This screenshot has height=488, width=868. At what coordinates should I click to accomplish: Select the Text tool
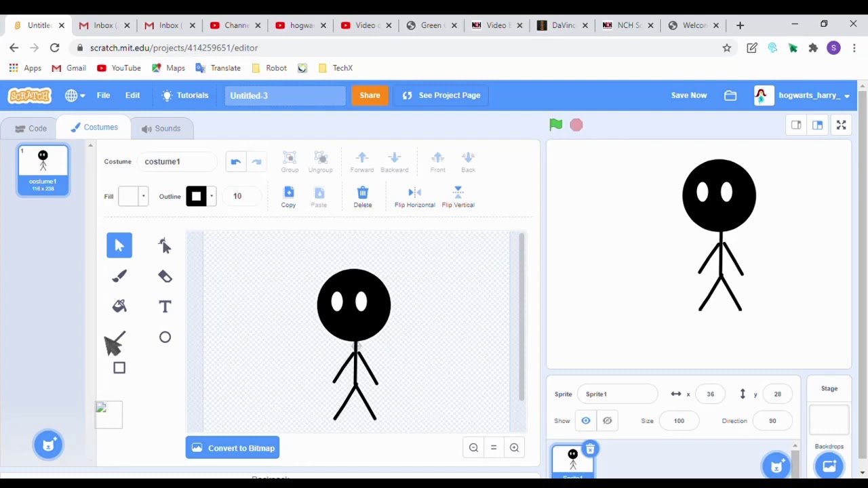pos(165,306)
